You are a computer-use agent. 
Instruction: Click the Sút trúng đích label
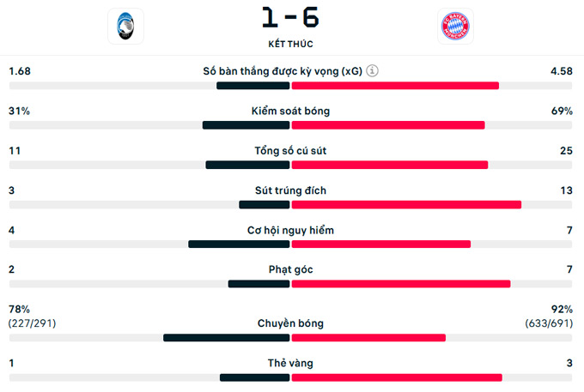(290, 190)
